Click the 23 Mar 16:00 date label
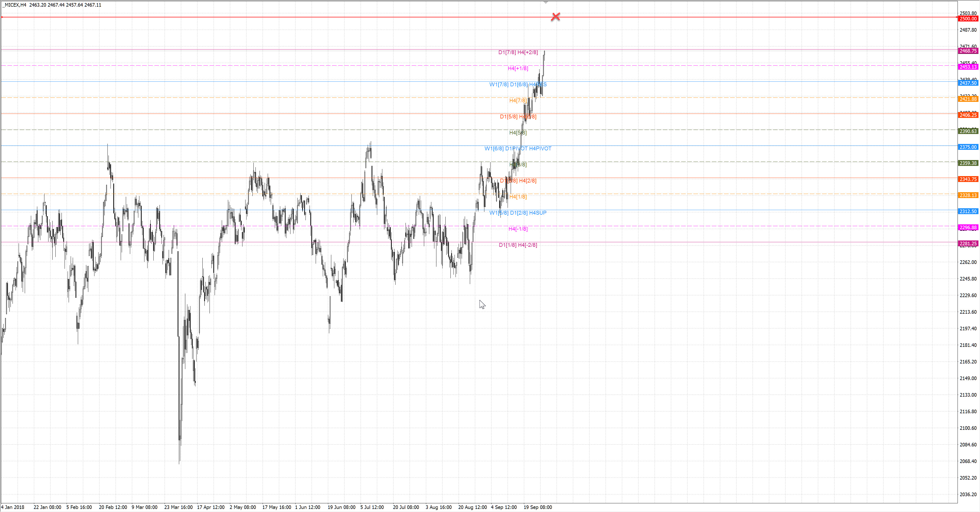The height and width of the screenshot is (512, 980). click(178, 507)
